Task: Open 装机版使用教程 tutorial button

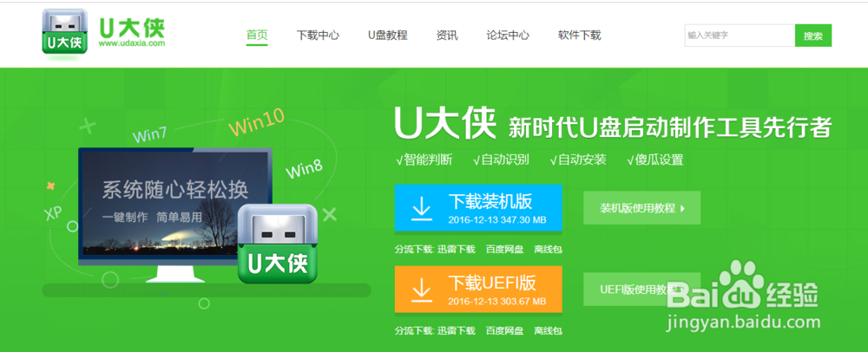Action: [x=641, y=208]
